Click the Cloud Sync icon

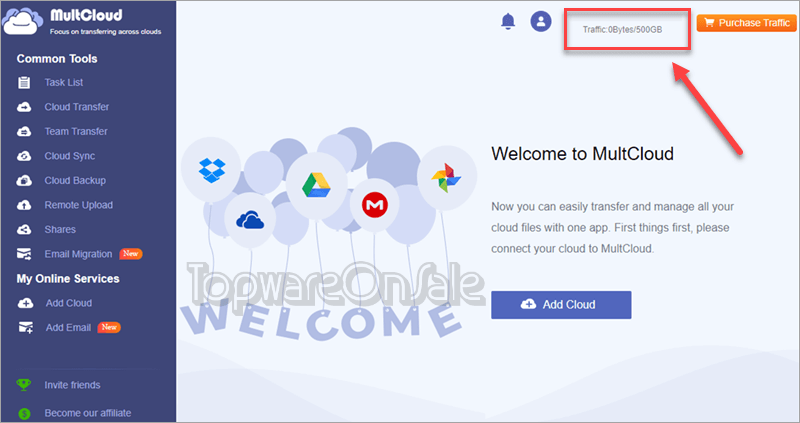point(24,156)
